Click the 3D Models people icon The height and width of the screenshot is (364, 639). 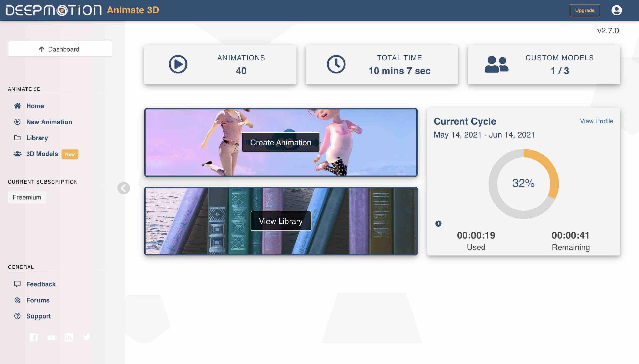[17, 154]
